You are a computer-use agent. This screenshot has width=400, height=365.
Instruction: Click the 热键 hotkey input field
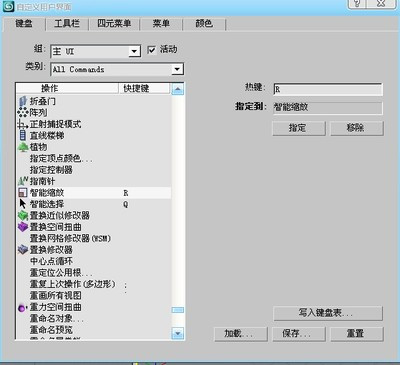[x=328, y=89]
